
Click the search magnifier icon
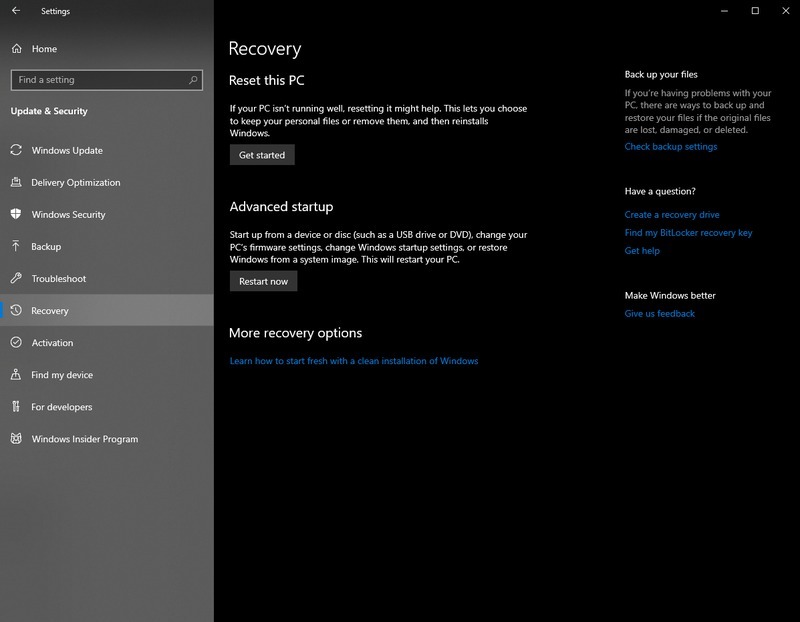193,80
